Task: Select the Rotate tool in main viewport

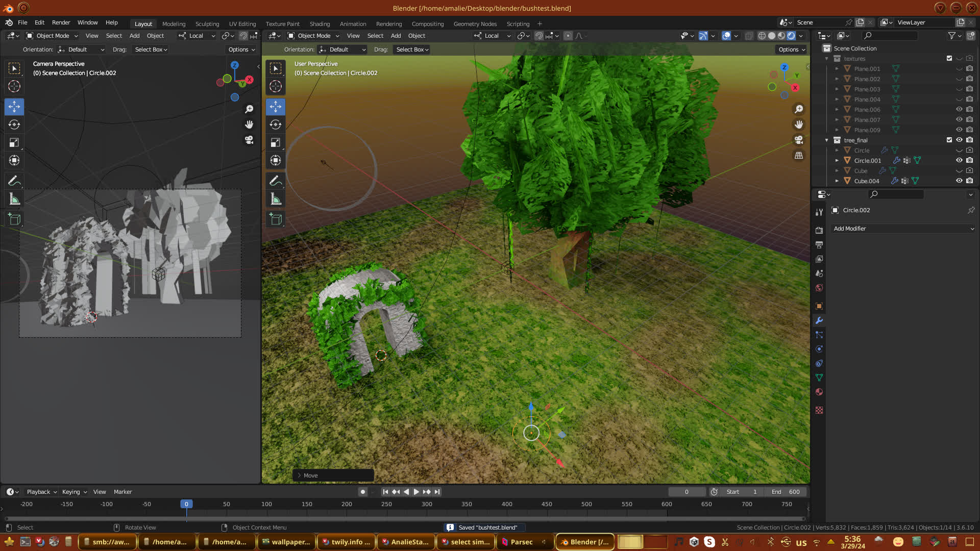Action: pyautogui.click(x=276, y=124)
